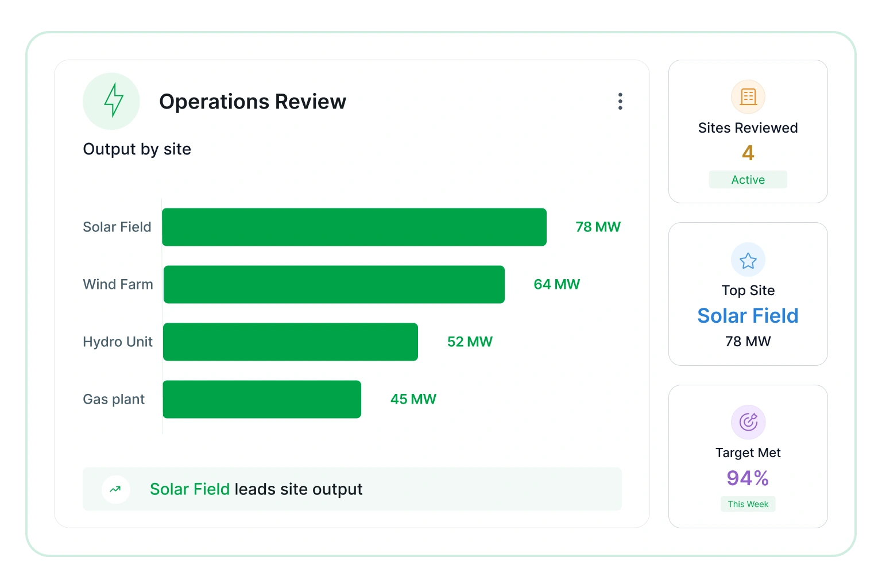Viewport: 882px width, 588px height.
Task: Select the Wind Farm output bar
Action: click(x=334, y=284)
